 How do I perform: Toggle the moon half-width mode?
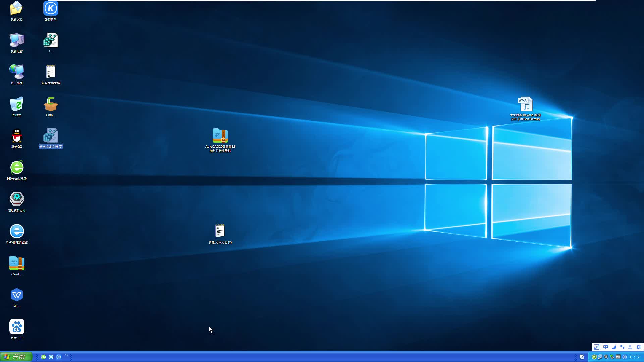click(x=614, y=347)
